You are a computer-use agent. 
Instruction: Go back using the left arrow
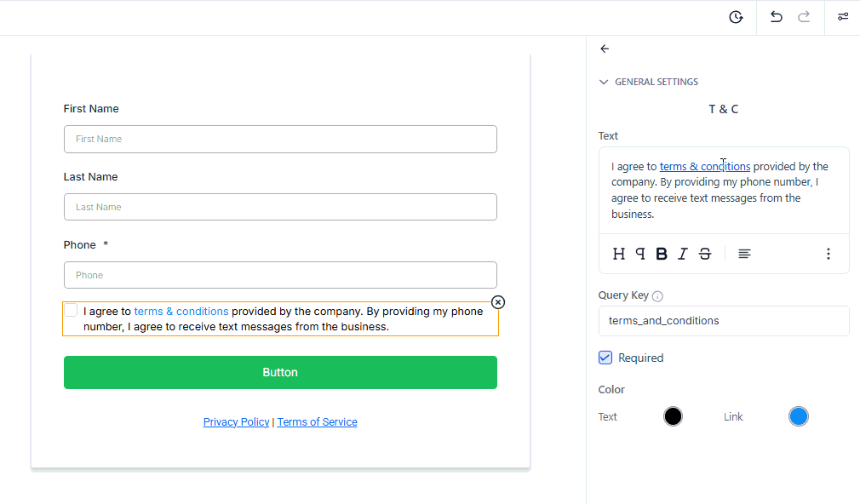click(605, 49)
